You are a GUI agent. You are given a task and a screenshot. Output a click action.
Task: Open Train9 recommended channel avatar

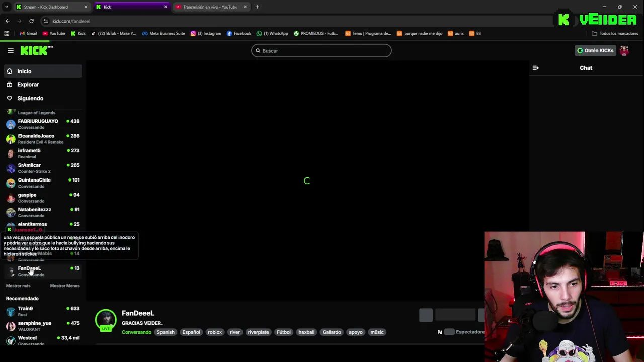(11, 312)
